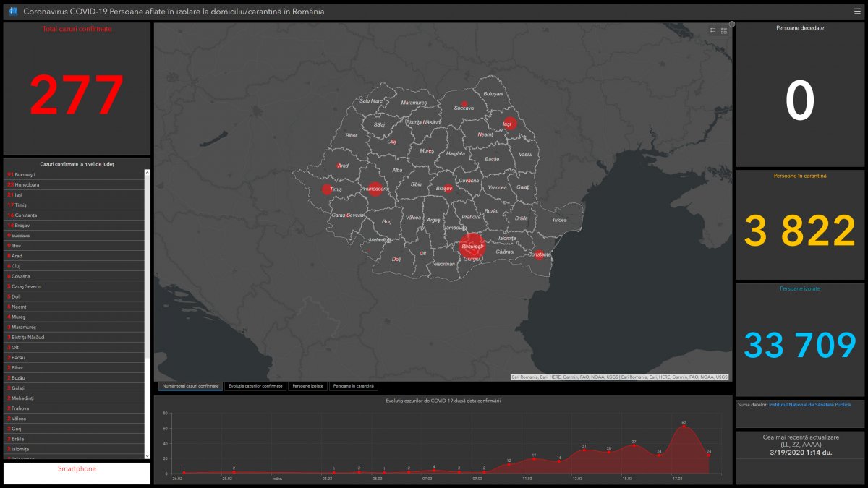The height and width of the screenshot is (488, 868).
Task: Select the Bihor row in county list
Action: pyautogui.click(x=75, y=367)
